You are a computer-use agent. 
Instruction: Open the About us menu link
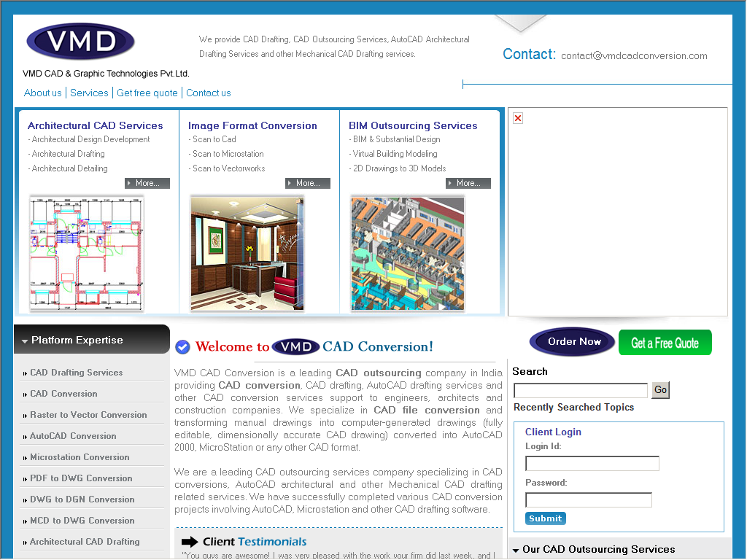[43, 93]
